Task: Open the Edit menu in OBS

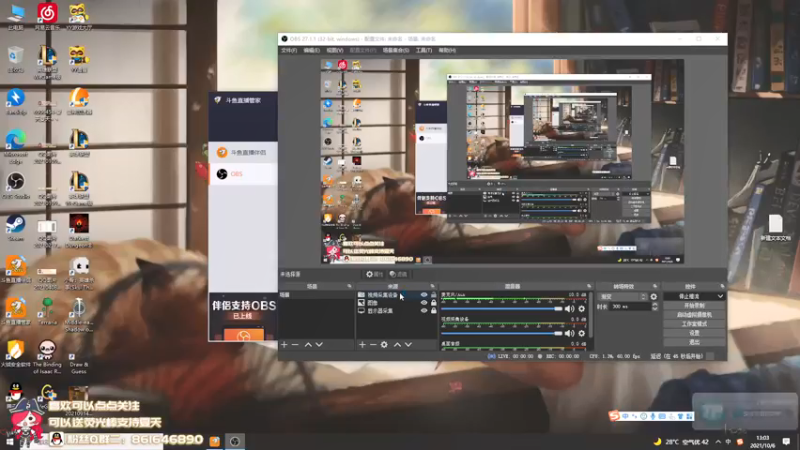Action: 311,51
